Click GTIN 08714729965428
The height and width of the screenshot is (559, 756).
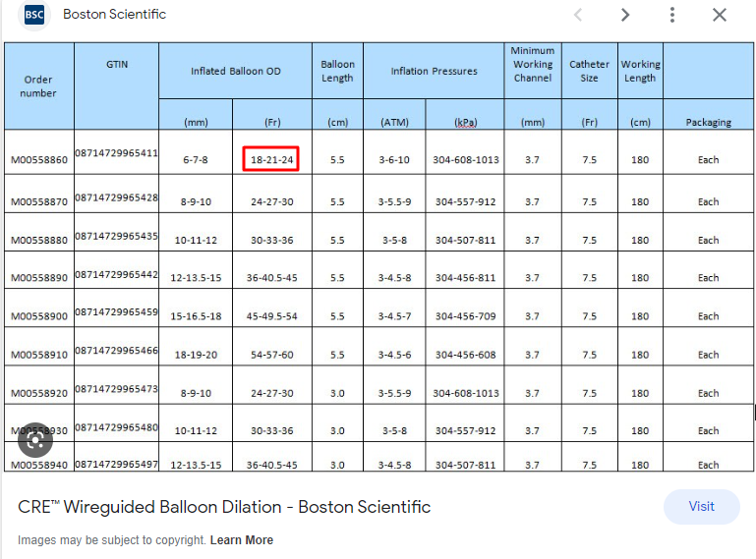pos(116,197)
